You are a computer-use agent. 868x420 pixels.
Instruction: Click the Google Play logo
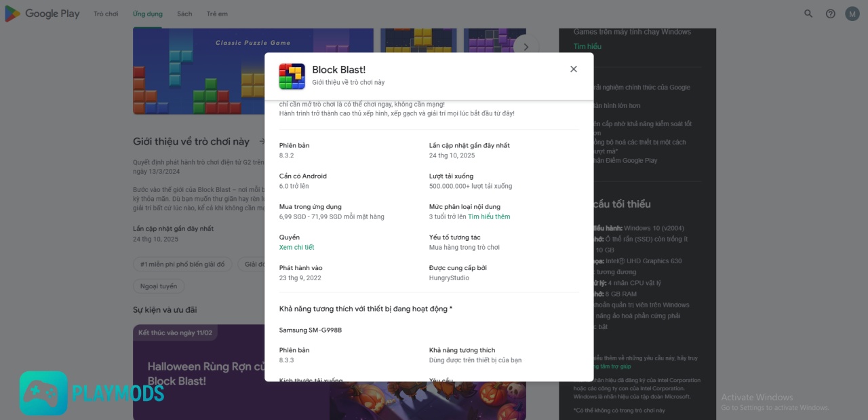[x=42, y=14]
